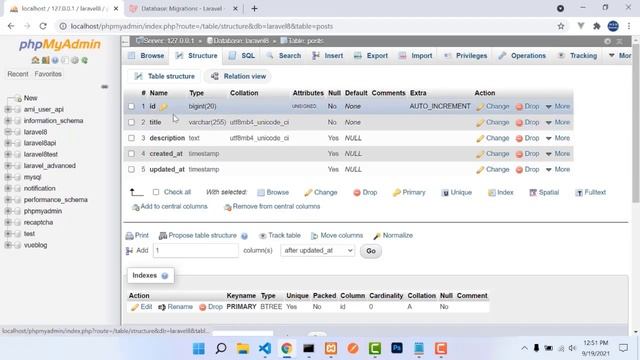Collapse the navigation tree with the link icon
Image resolution: width=640 pixels, height=360 pixels.
tap(104, 87)
